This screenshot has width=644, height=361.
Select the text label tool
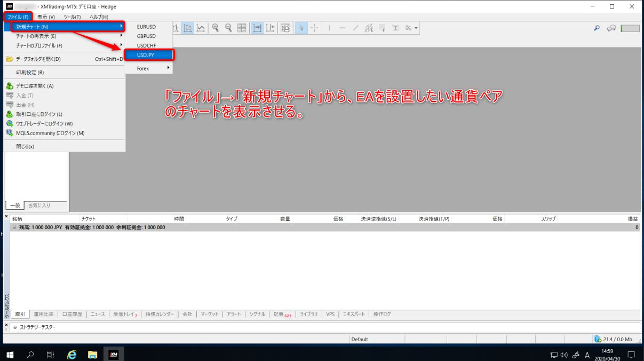click(x=395, y=28)
